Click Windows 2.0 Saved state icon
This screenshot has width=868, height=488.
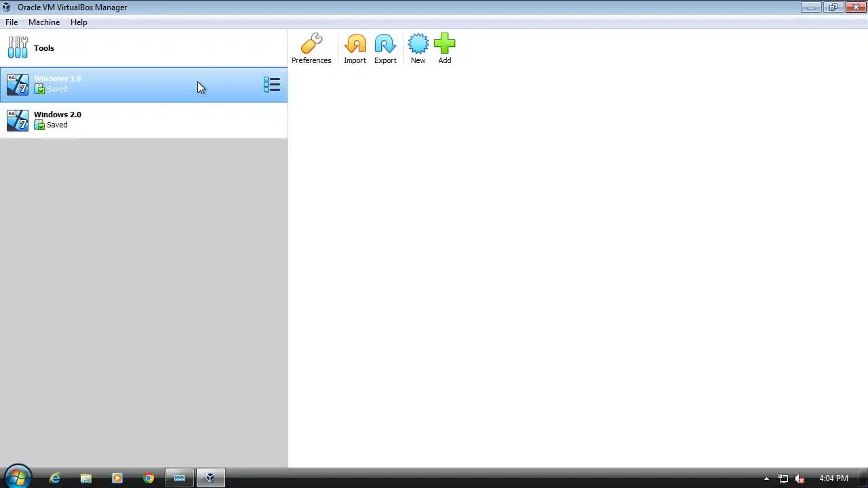tap(39, 125)
